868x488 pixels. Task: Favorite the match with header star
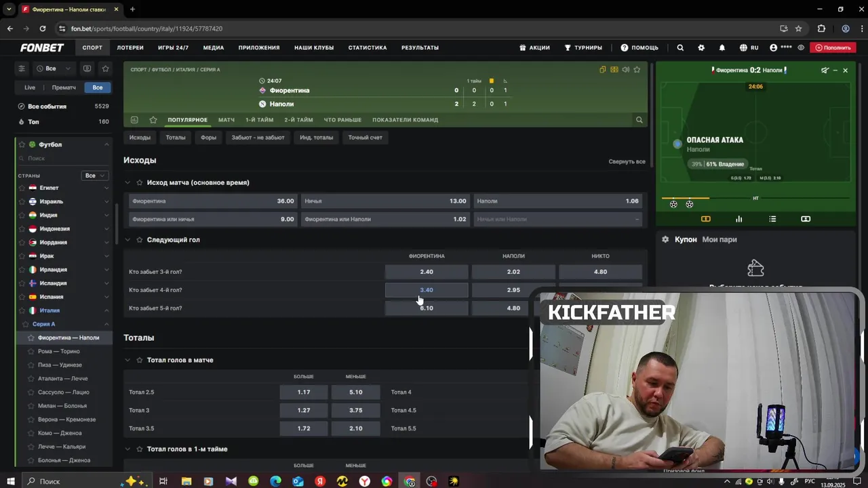(637, 70)
